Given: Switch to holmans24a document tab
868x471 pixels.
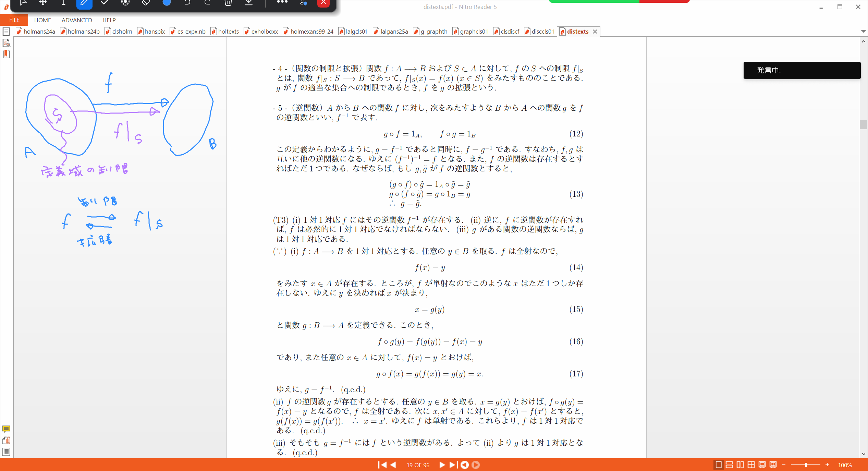Looking at the screenshot, I should pos(36,32).
